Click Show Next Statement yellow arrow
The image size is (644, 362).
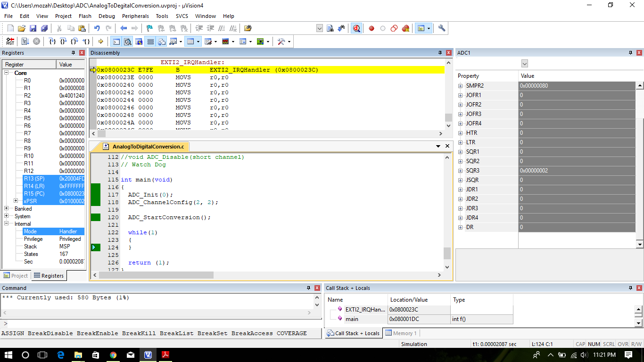pyautogui.click(x=100, y=41)
